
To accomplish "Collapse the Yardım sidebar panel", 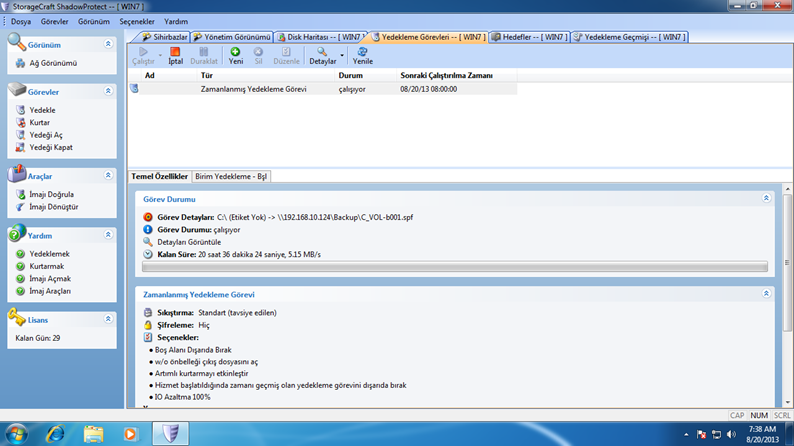I will coord(108,235).
